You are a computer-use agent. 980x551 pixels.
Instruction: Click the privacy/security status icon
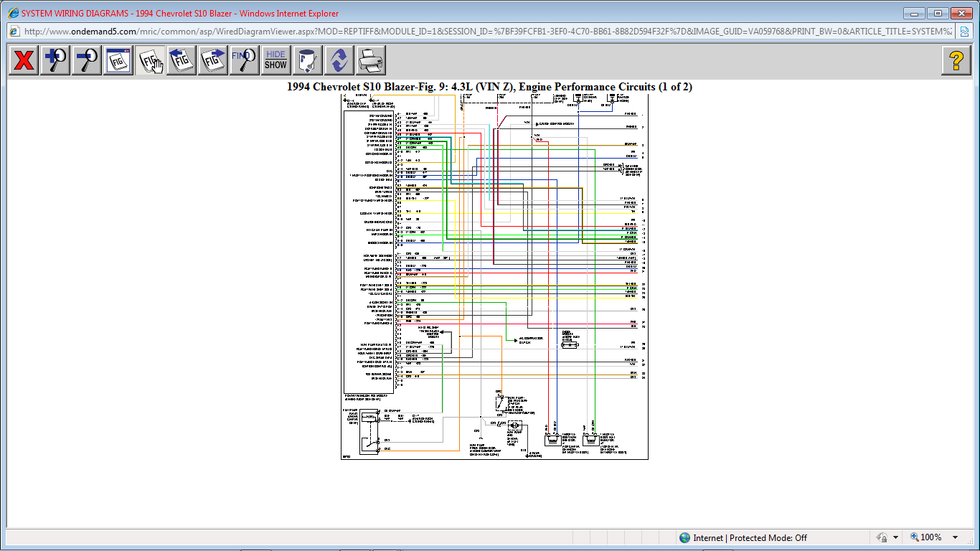882,537
